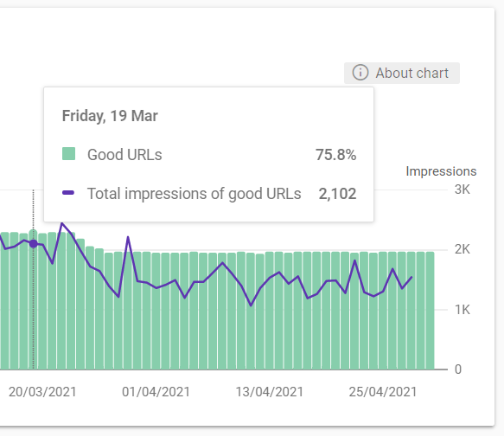The image size is (504, 437).
Task: Click the 2K axis tick label
Action: pyautogui.click(x=463, y=249)
